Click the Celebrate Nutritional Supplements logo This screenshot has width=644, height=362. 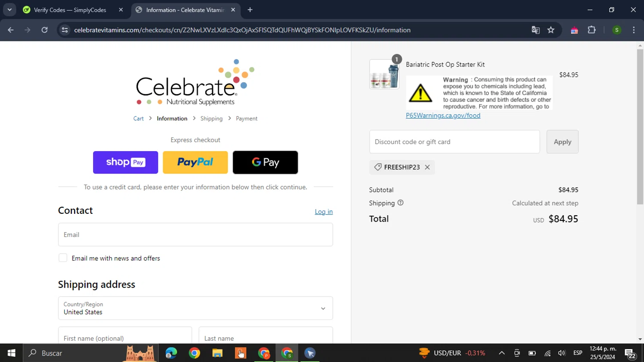point(195,82)
